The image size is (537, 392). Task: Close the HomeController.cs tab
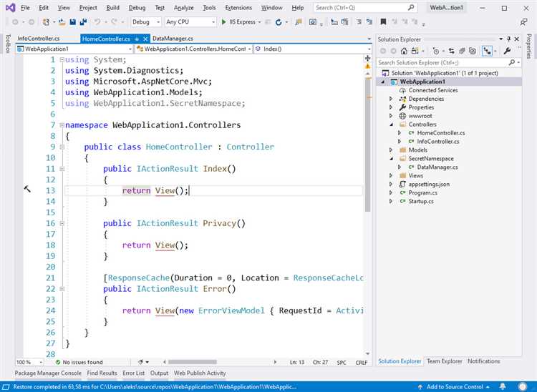(x=145, y=39)
